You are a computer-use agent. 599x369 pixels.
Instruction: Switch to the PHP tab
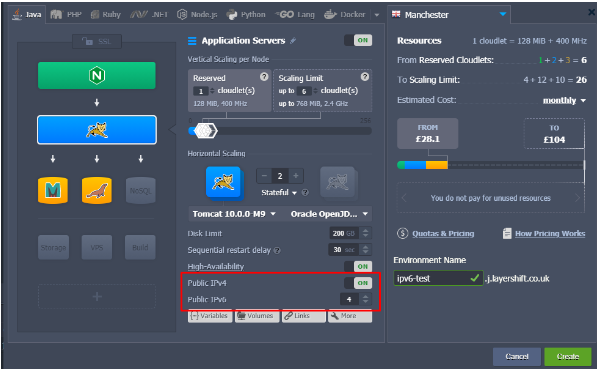(66, 15)
